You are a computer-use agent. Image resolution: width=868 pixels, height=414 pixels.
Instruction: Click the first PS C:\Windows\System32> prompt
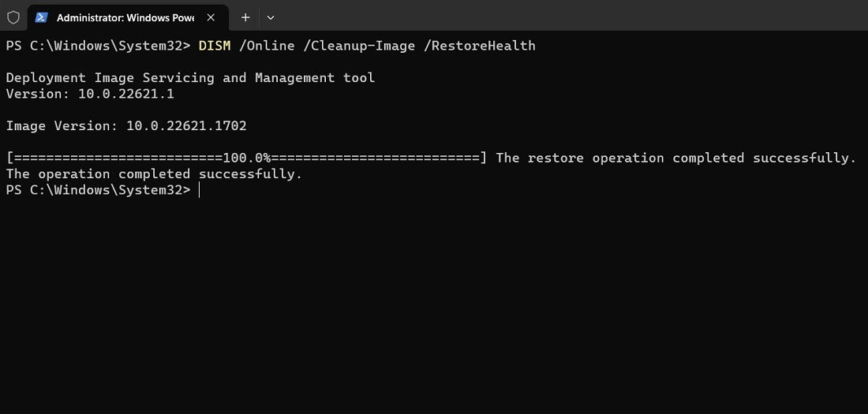[x=98, y=46]
